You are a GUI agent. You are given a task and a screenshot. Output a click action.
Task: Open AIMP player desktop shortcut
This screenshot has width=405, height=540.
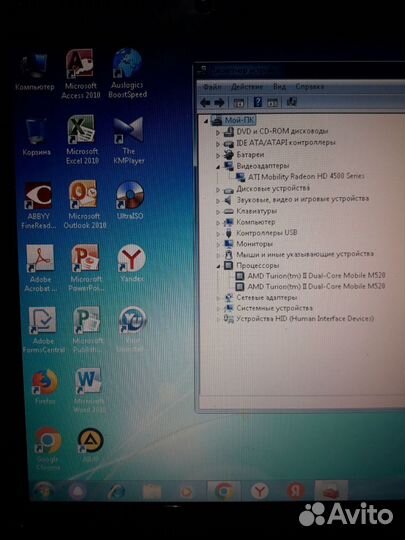coord(90,445)
